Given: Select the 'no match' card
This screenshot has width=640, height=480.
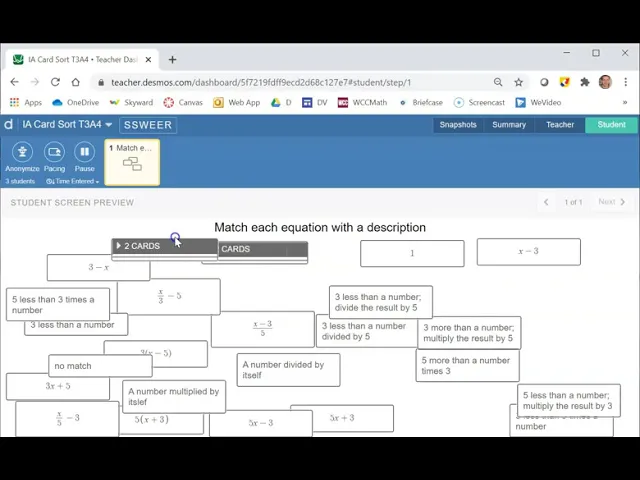Looking at the screenshot, I should (x=100, y=366).
